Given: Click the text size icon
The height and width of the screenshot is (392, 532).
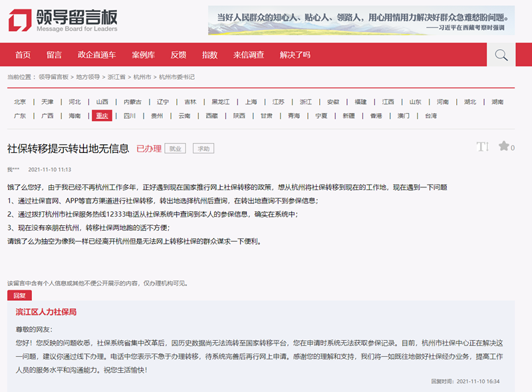Looking at the screenshot, I should (x=482, y=147).
